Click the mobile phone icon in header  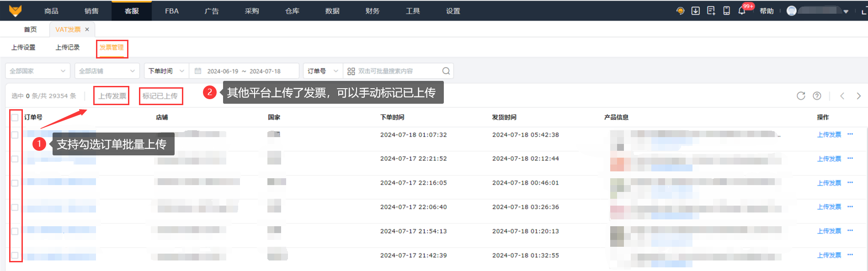(x=726, y=11)
